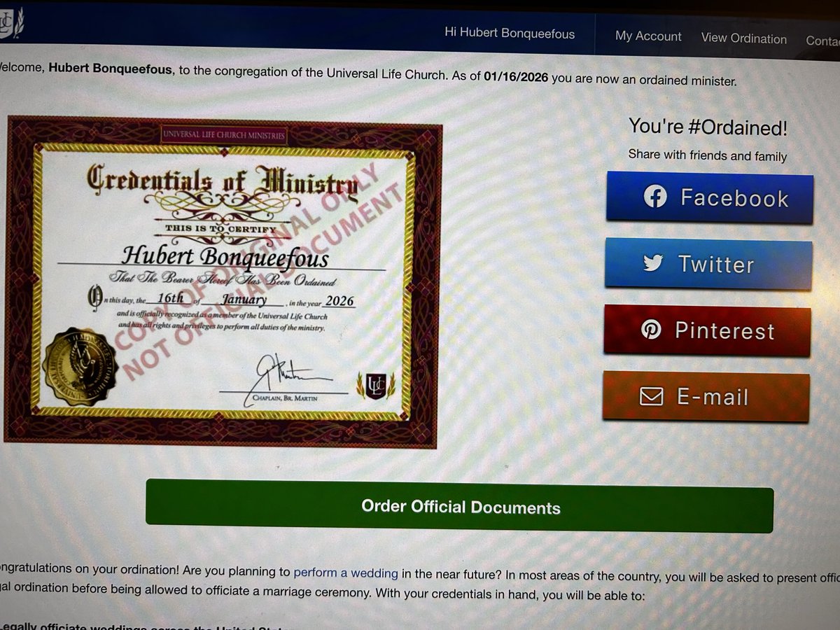Open the Contact menu item
The height and width of the screenshot is (630, 840).
click(x=822, y=41)
